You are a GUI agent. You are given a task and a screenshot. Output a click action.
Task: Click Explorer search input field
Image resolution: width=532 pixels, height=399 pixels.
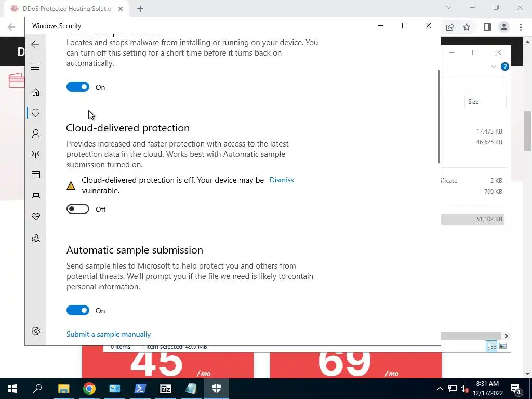[472, 84]
